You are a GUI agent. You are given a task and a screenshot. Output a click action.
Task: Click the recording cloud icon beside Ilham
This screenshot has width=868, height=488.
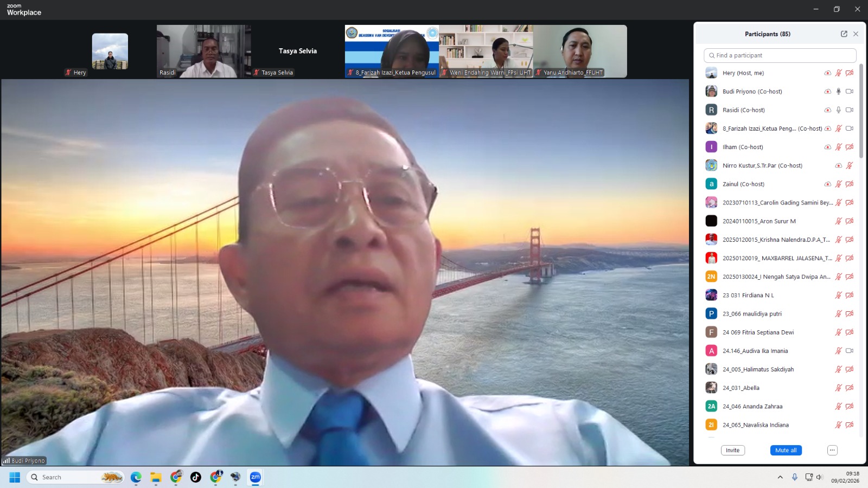click(x=827, y=147)
